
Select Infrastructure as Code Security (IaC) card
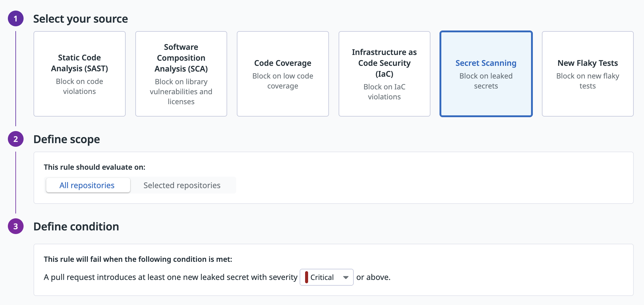pos(384,74)
